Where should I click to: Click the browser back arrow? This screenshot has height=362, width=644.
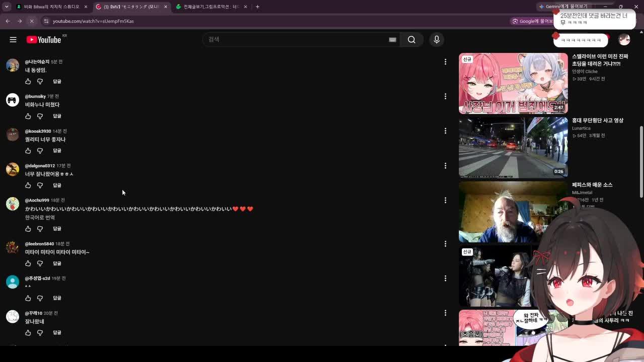point(8,21)
